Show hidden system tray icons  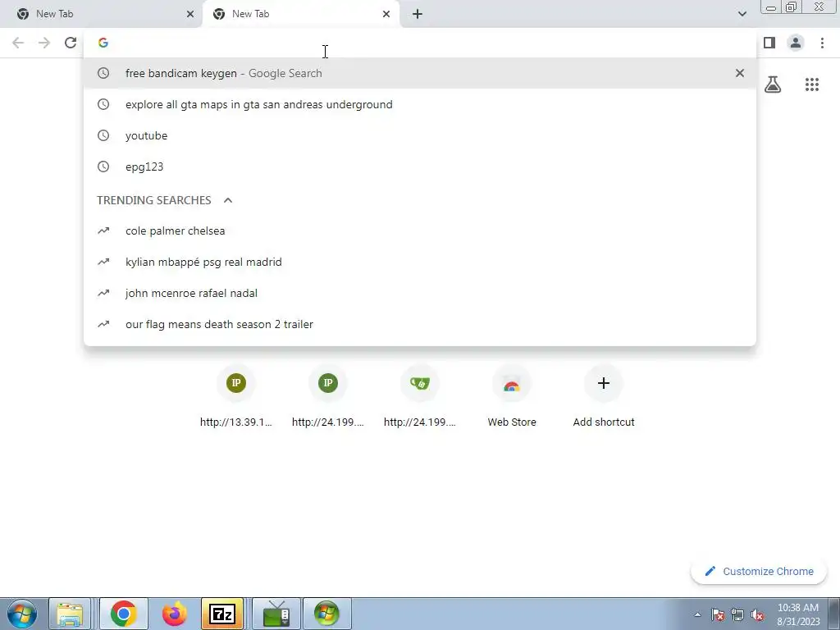click(697, 614)
